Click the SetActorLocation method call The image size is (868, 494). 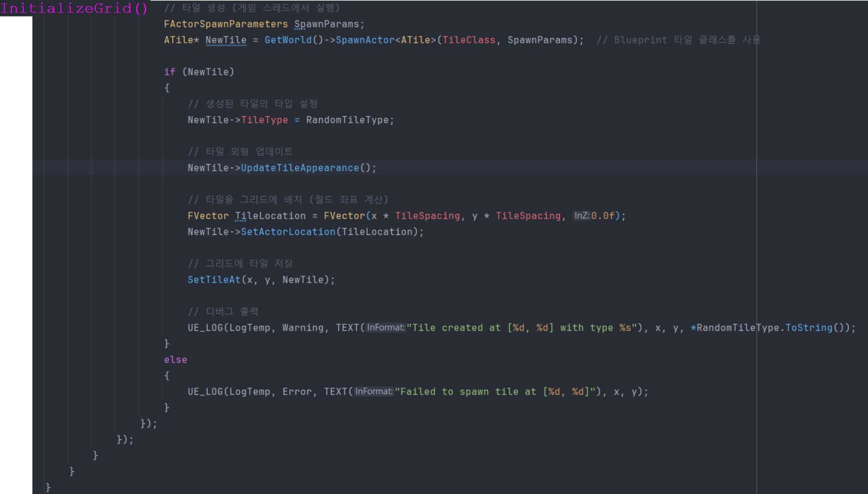point(288,232)
